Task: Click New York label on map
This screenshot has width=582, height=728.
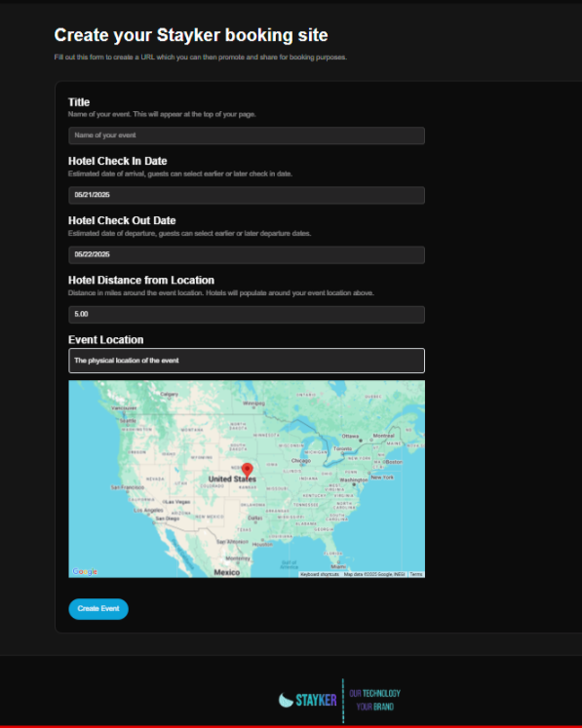Action: pos(382,478)
